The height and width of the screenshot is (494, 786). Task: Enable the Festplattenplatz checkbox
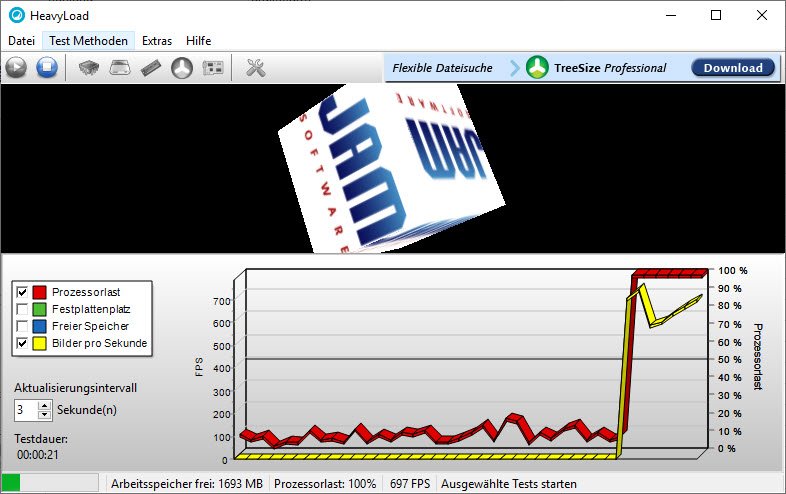click(x=22, y=309)
